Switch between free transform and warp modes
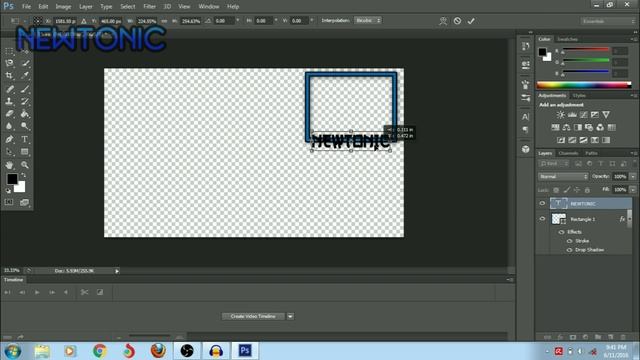 tap(443, 21)
